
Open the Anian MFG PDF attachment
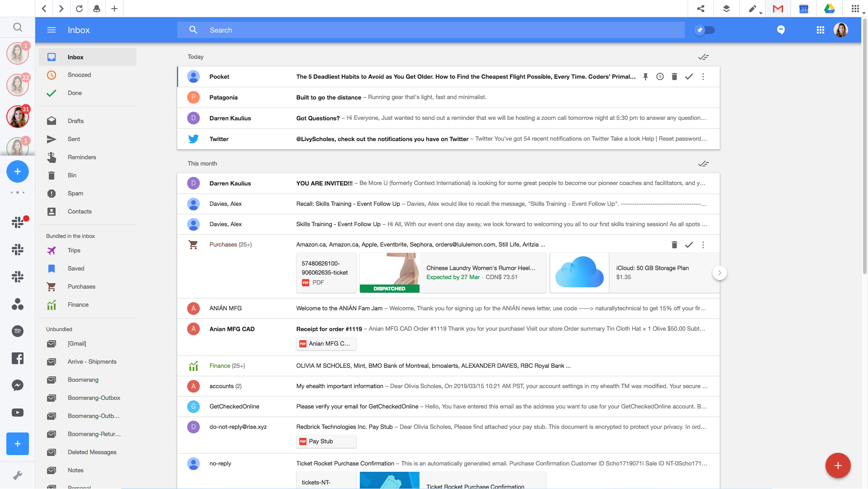click(x=326, y=344)
